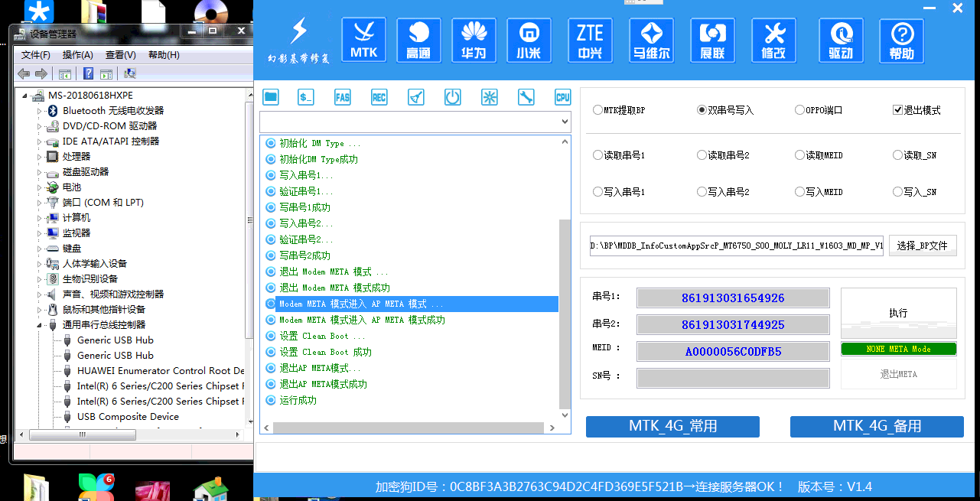Screen dimensions: 980x501
Task: Click the 串号1 input field
Action: click(733, 298)
